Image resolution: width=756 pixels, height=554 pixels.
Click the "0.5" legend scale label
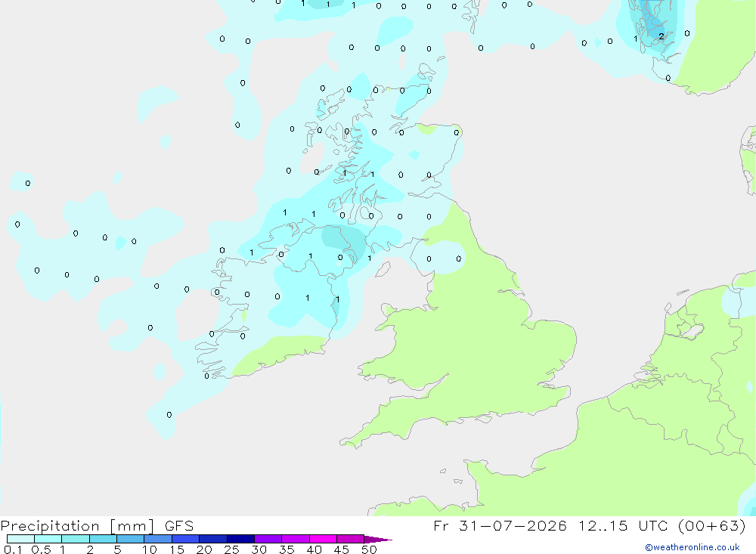(41, 549)
